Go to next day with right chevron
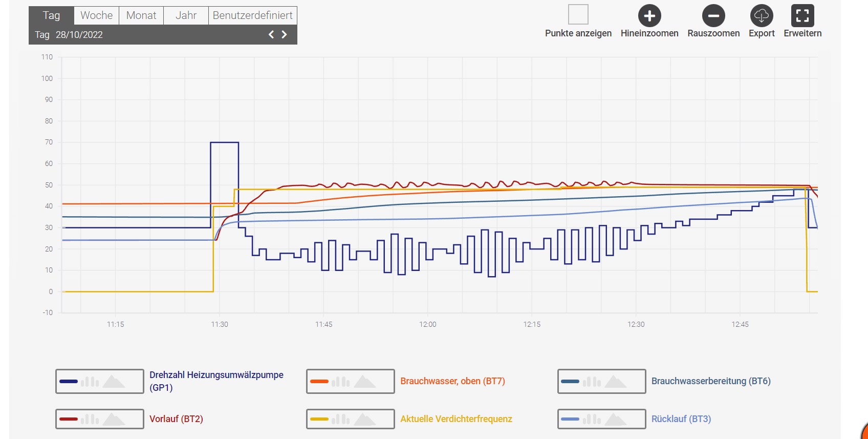The width and height of the screenshot is (868, 439). (x=285, y=34)
